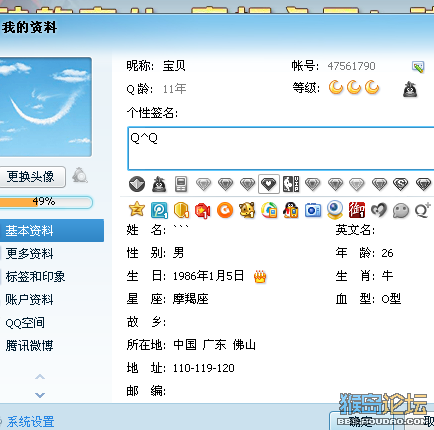Click the colorful ring browser icon

coord(269,210)
